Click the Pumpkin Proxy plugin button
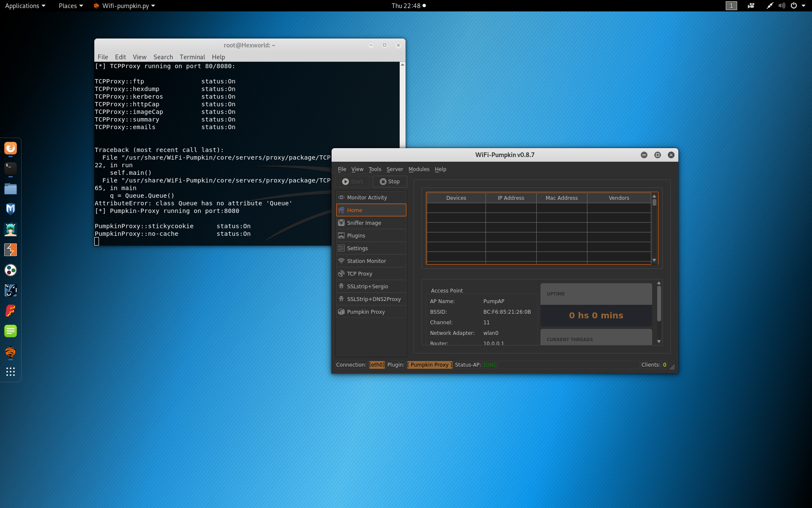Screen dimensions: 812x508 tap(429, 364)
